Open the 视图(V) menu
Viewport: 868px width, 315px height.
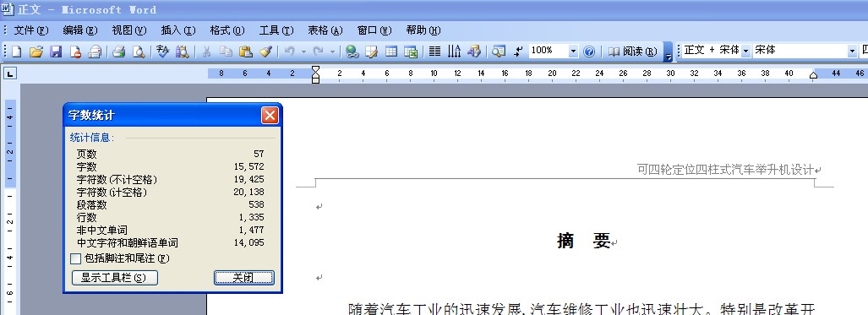tap(129, 30)
